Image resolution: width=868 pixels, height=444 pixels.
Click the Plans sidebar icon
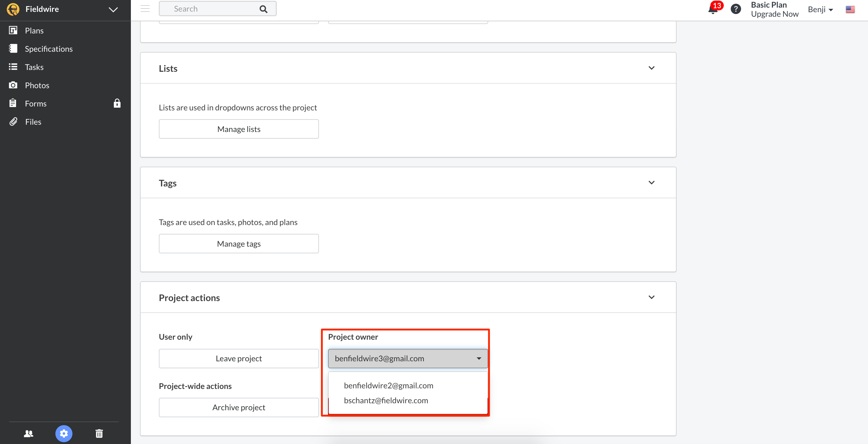(x=13, y=30)
